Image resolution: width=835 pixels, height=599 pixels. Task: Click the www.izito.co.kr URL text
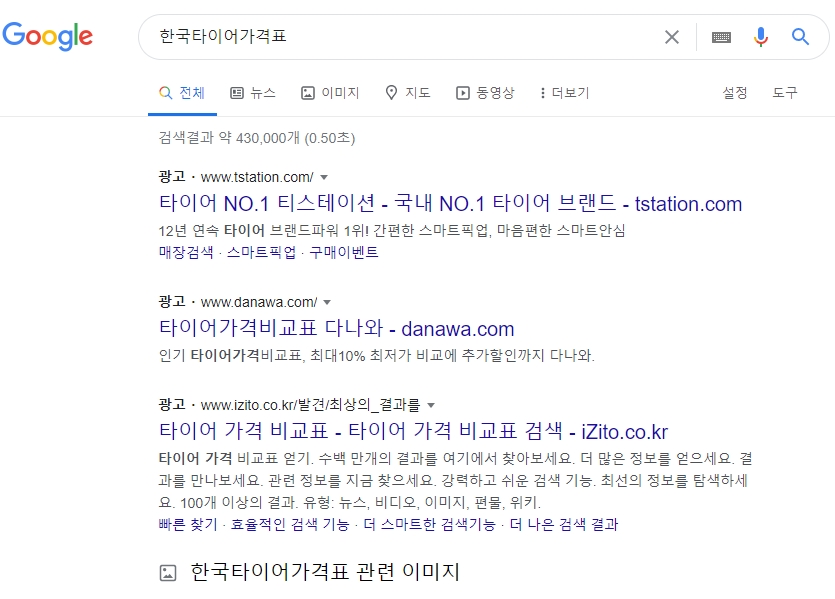(x=310, y=406)
